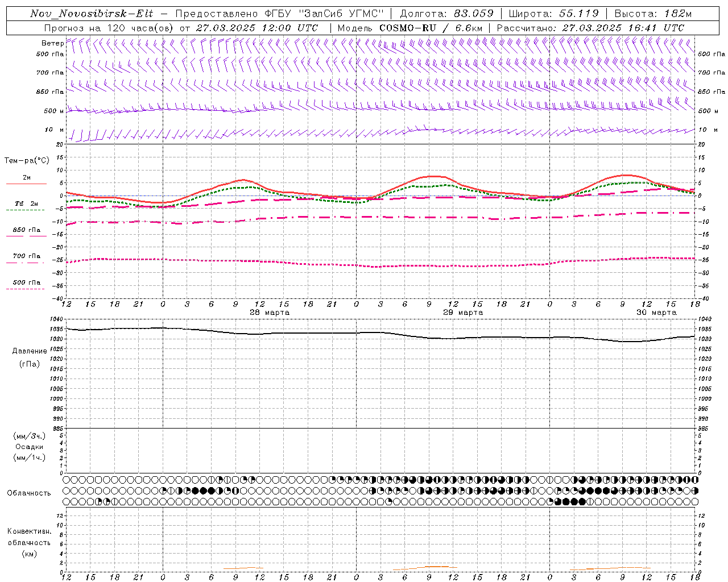This screenshot has width=728, height=582.
Task: Click the 30 марта date marker
Action: click(656, 313)
